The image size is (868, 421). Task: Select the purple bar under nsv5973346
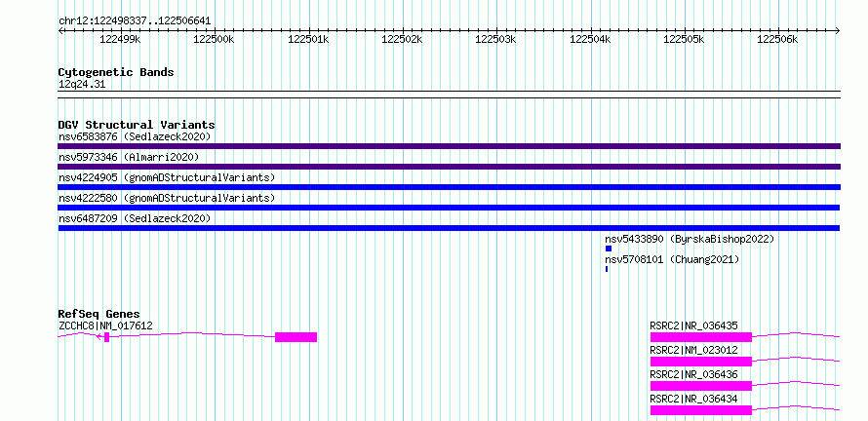(x=449, y=167)
